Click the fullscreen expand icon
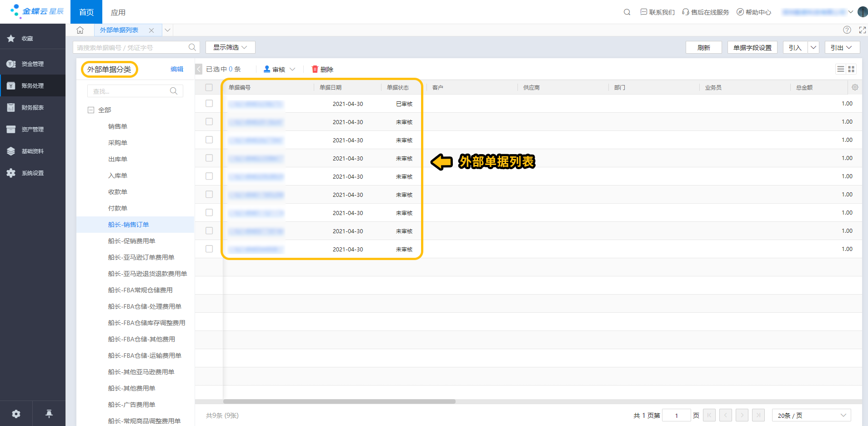This screenshot has height=426, width=868. (x=862, y=30)
